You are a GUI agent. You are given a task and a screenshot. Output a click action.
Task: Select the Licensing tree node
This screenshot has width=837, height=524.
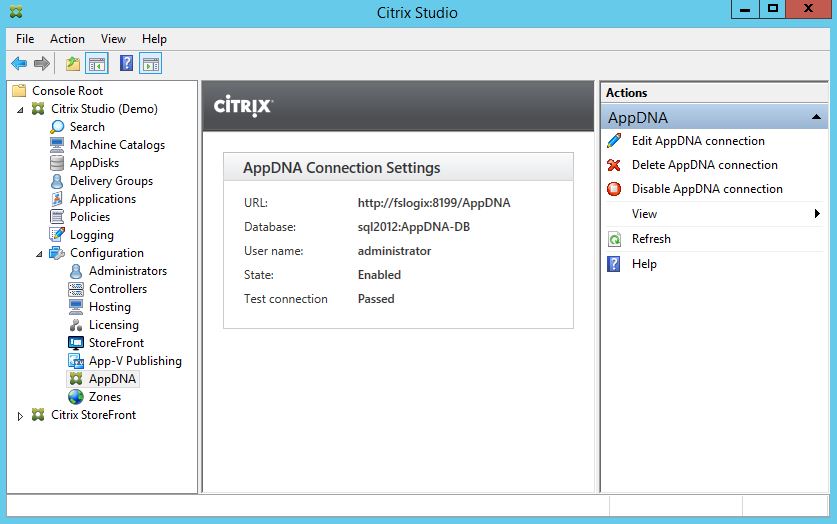click(113, 325)
